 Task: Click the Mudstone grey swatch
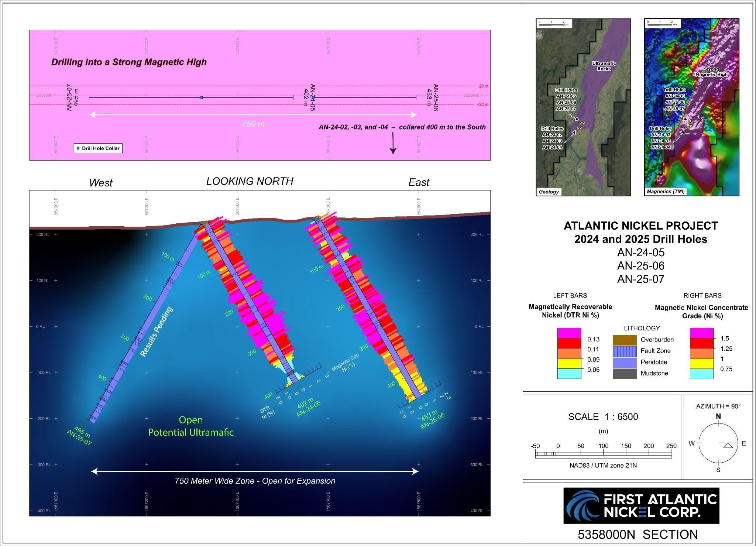[625, 373]
